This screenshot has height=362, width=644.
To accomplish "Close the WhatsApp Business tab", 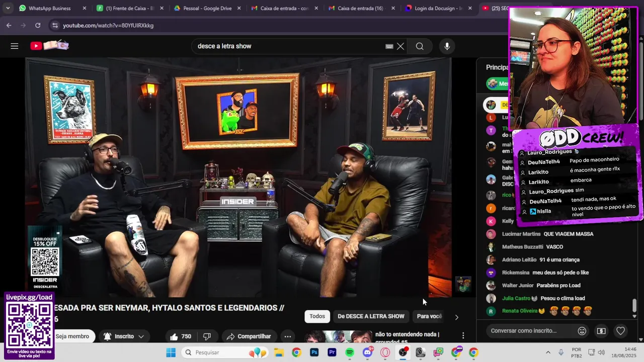I will click(x=84, y=8).
